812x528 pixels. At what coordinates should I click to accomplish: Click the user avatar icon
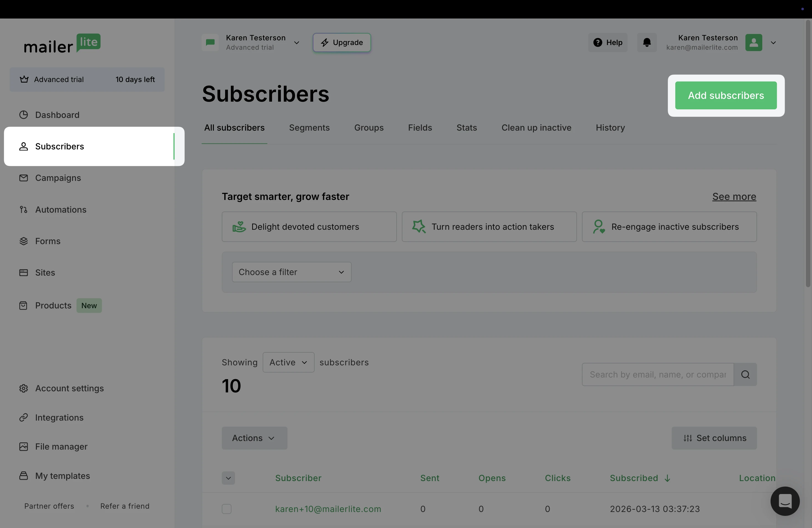pos(753,42)
